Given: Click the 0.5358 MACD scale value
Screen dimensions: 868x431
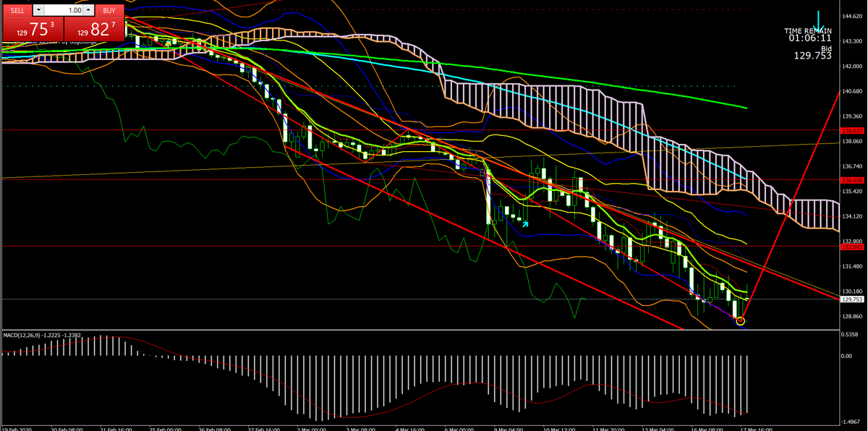Looking at the screenshot, I should (851, 335).
